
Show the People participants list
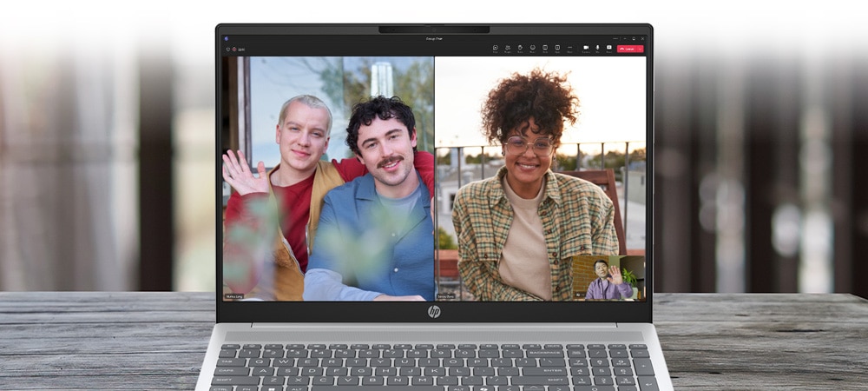pos(508,49)
